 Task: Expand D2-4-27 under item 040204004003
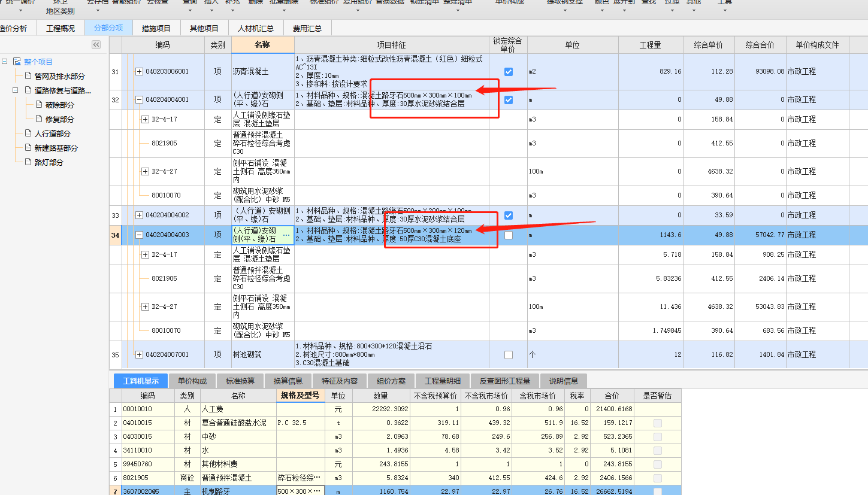point(145,306)
